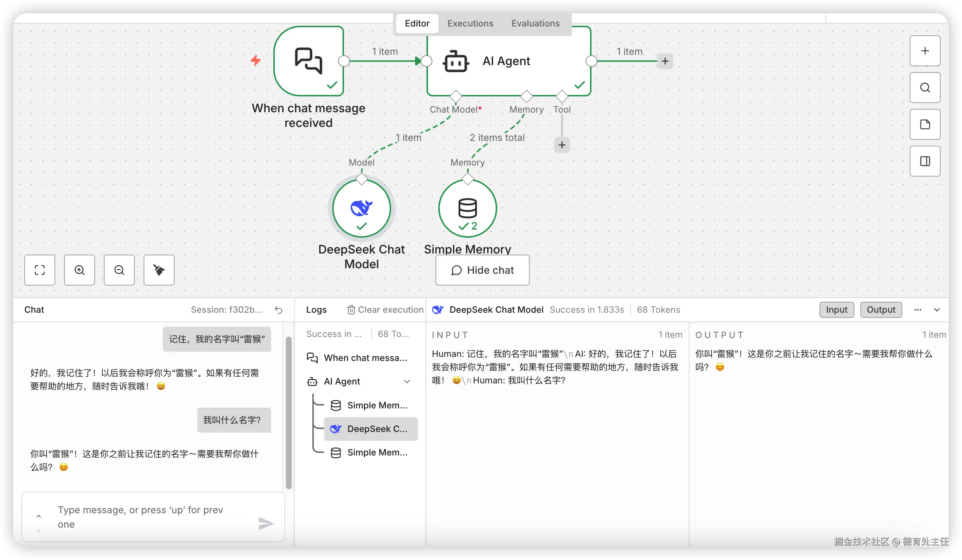This screenshot has height=560, width=962.
Task: Open the canvas search magnifier icon
Action: pyautogui.click(x=924, y=88)
